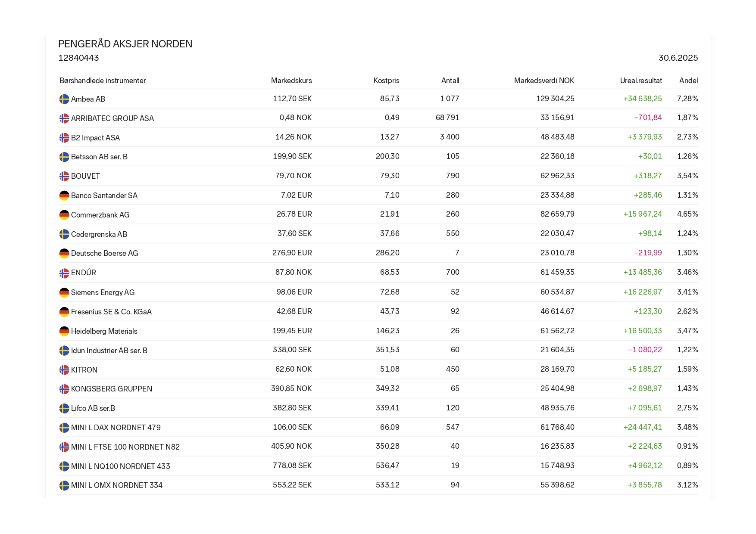Click the date 30.6.2025

pos(678,58)
